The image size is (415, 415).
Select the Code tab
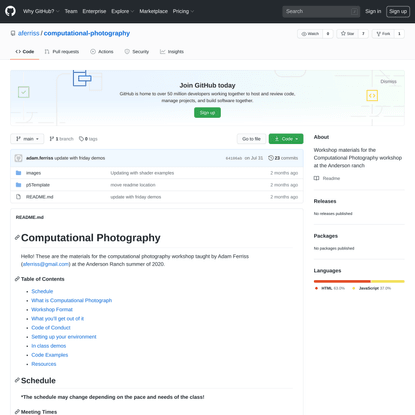25,52
